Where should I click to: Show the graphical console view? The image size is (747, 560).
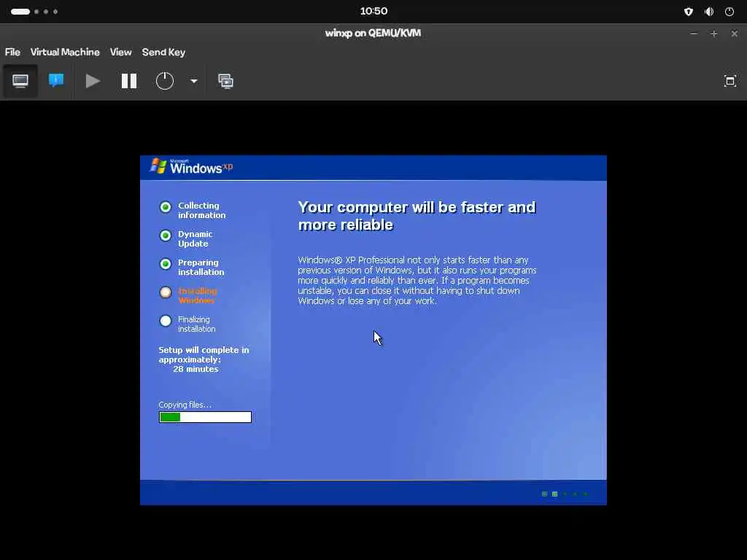[20, 81]
